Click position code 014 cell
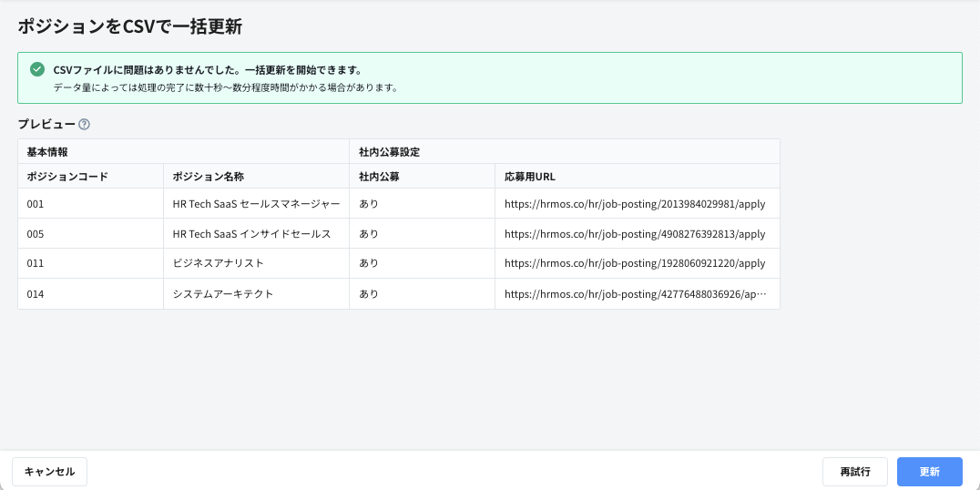 (36, 294)
